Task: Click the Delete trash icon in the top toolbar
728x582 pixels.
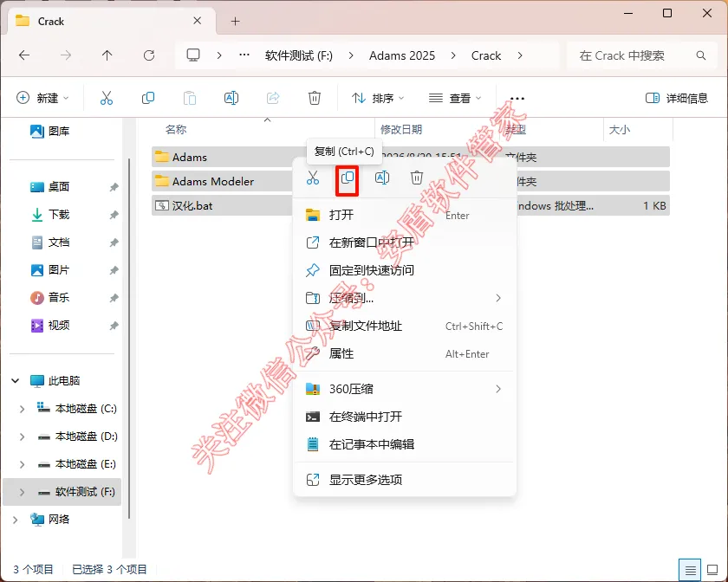Action: click(315, 98)
